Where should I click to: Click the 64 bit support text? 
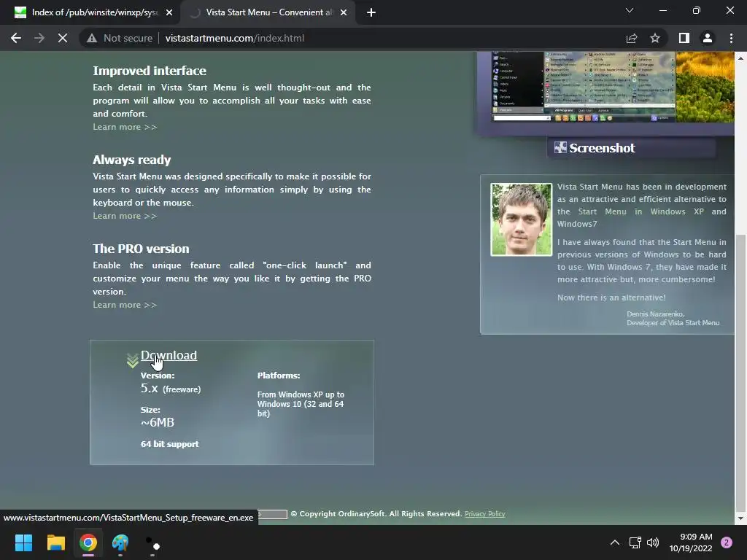[169, 444]
